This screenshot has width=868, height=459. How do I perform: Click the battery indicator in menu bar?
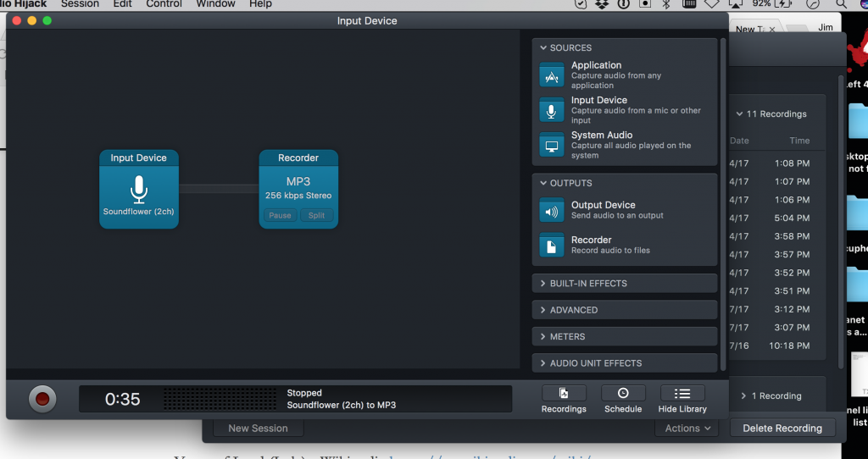784,4
